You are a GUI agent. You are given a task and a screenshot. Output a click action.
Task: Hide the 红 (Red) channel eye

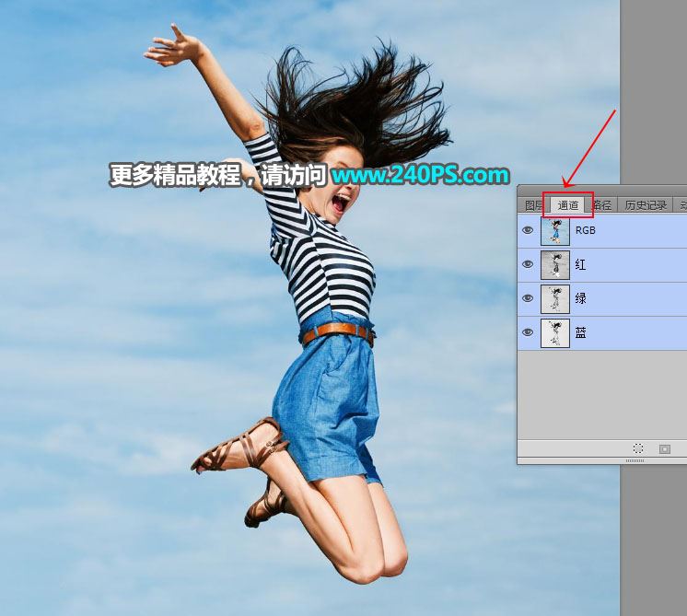[528, 264]
